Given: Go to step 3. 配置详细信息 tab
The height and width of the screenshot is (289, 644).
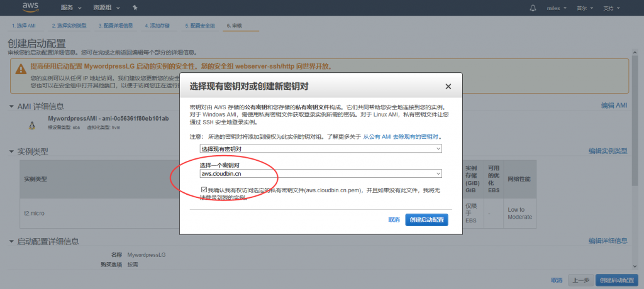Looking at the screenshot, I should (x=116, y=26).
